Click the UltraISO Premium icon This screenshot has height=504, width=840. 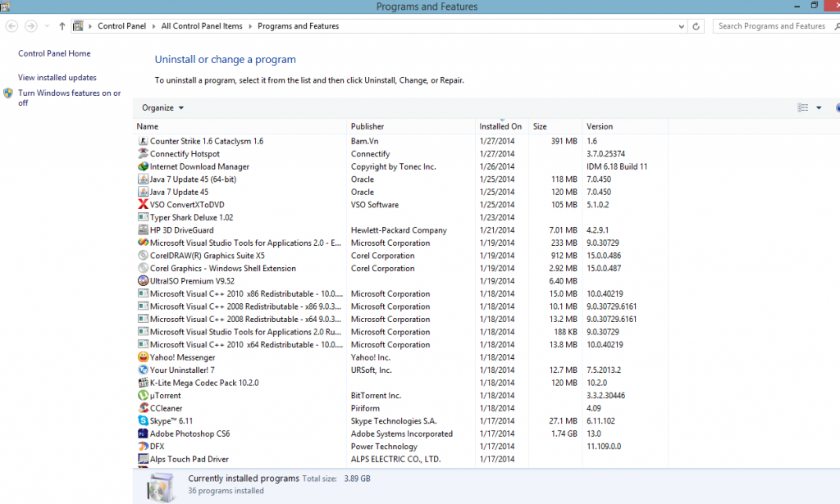click(143, 281)
